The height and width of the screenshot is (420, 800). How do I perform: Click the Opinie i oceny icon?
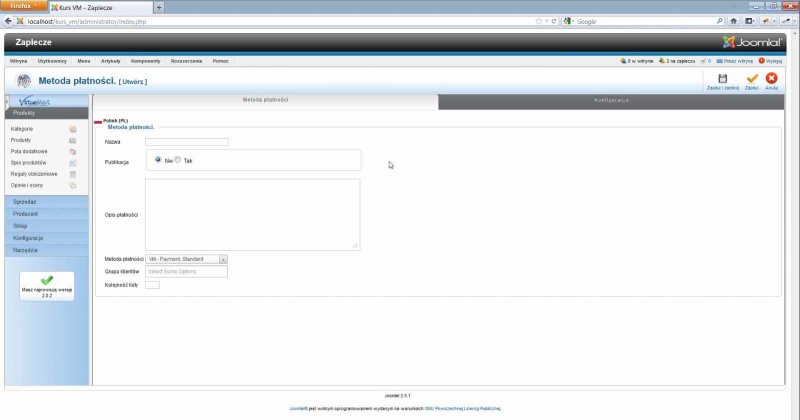[x=72, y=185]
